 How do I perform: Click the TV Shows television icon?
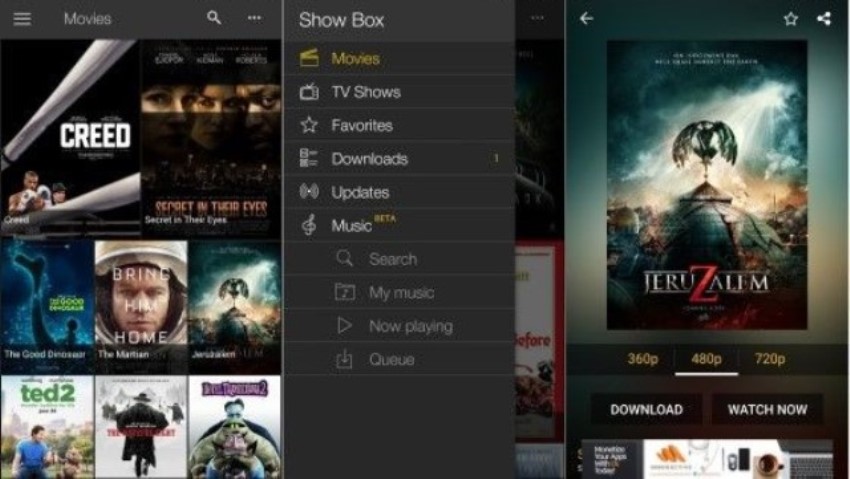(x=309, y=92)
